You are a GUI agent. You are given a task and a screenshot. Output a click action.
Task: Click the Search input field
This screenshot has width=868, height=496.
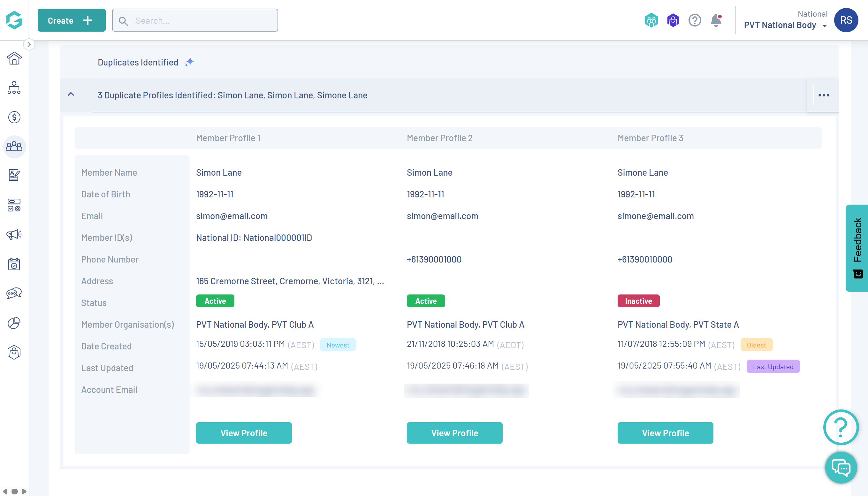[195, 20]
